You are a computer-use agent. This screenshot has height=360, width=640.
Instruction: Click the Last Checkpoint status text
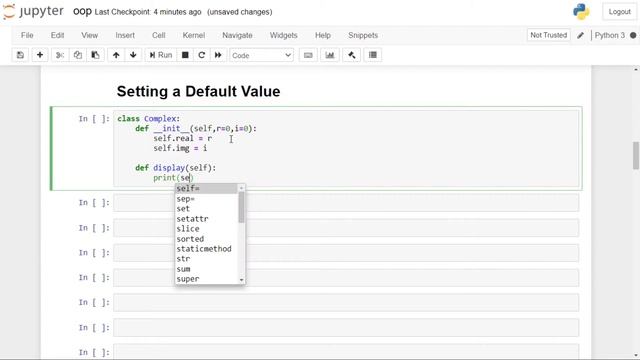point(148,12)
